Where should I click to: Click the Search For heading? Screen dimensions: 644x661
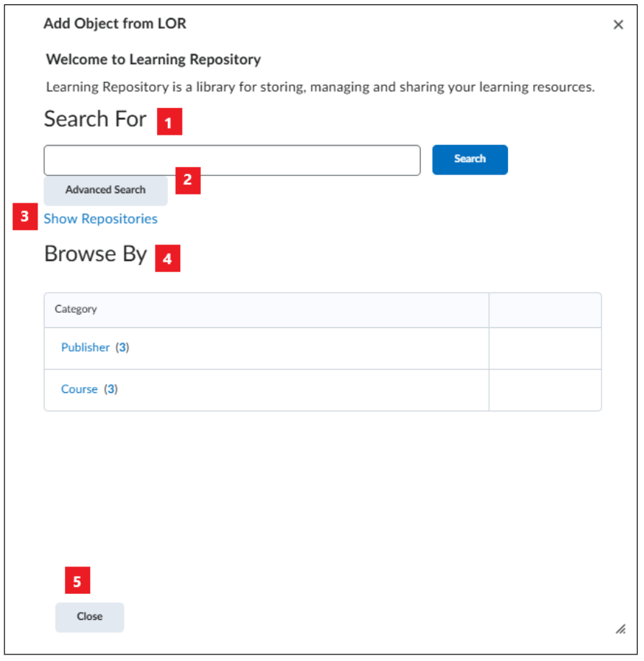95,119
